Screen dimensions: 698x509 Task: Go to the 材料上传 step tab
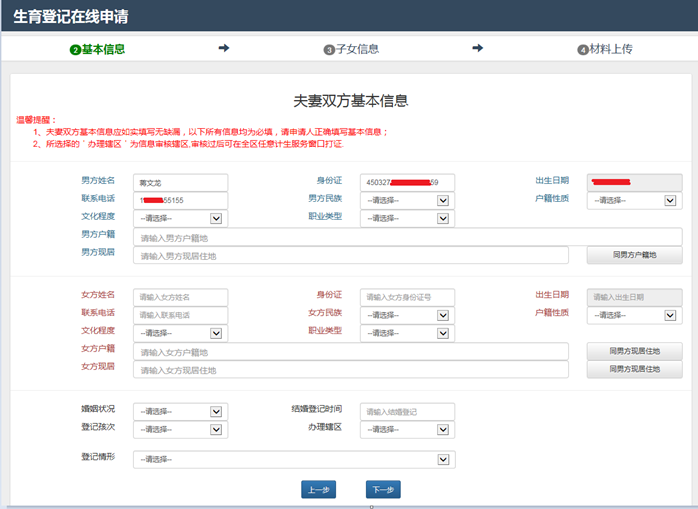click(x=605, y=49)
